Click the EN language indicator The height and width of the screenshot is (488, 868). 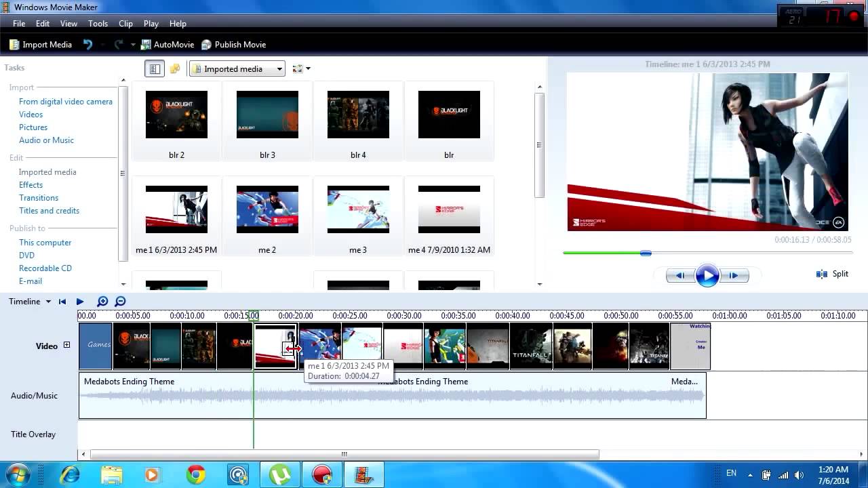point(731,473)
